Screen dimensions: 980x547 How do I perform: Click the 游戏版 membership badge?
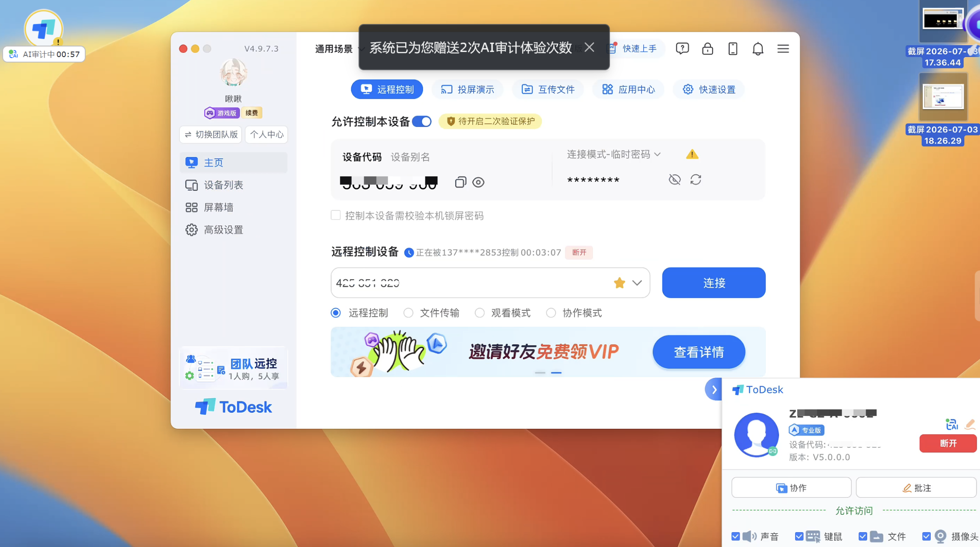point(222,113)
